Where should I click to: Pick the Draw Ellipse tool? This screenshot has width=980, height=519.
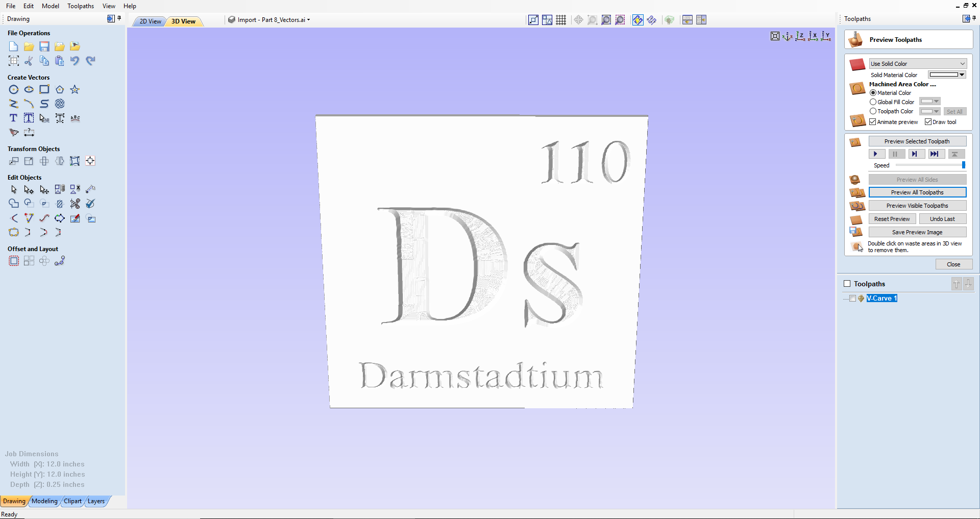pos(29,89)
